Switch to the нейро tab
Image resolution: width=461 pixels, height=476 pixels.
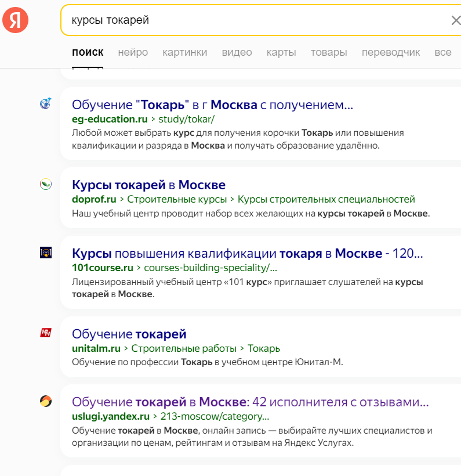[x=133, y=52]
